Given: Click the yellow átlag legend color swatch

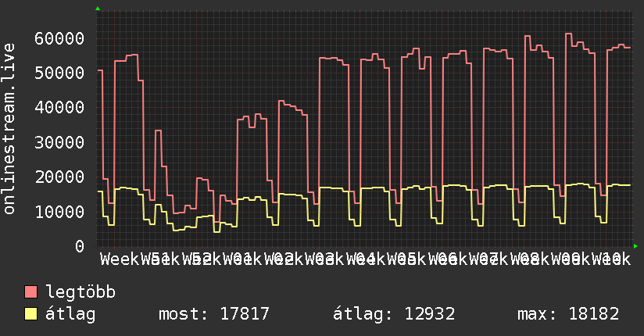Looking at the screenshot, I should click(30, 314).
